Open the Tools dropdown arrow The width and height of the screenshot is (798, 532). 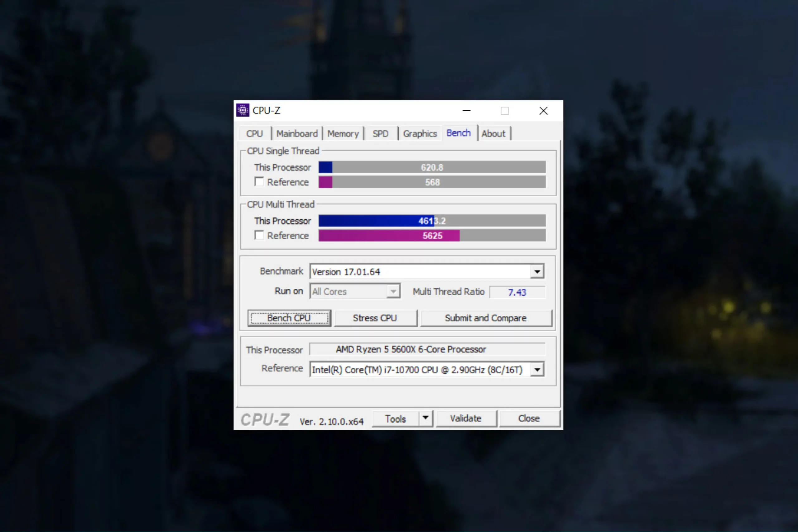(425, 418)
